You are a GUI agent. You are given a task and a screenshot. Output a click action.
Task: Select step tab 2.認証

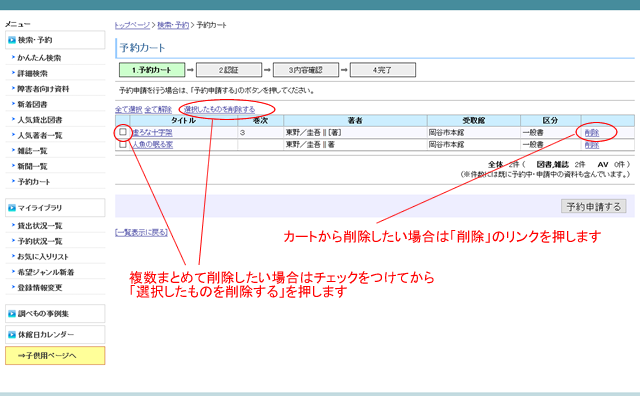coord(229,70)
